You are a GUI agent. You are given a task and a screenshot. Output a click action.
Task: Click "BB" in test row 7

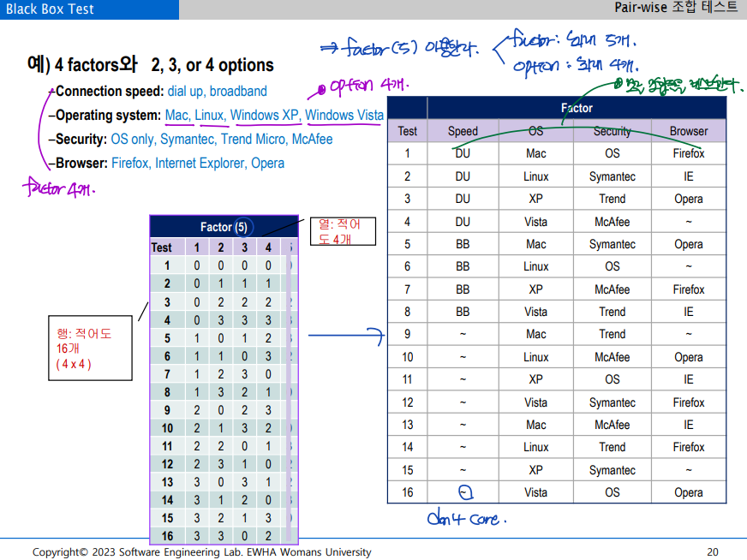click(x=463, y=289)
